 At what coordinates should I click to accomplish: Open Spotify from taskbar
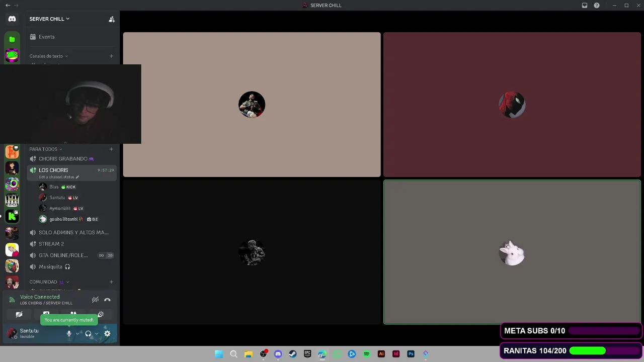point(366,354)
